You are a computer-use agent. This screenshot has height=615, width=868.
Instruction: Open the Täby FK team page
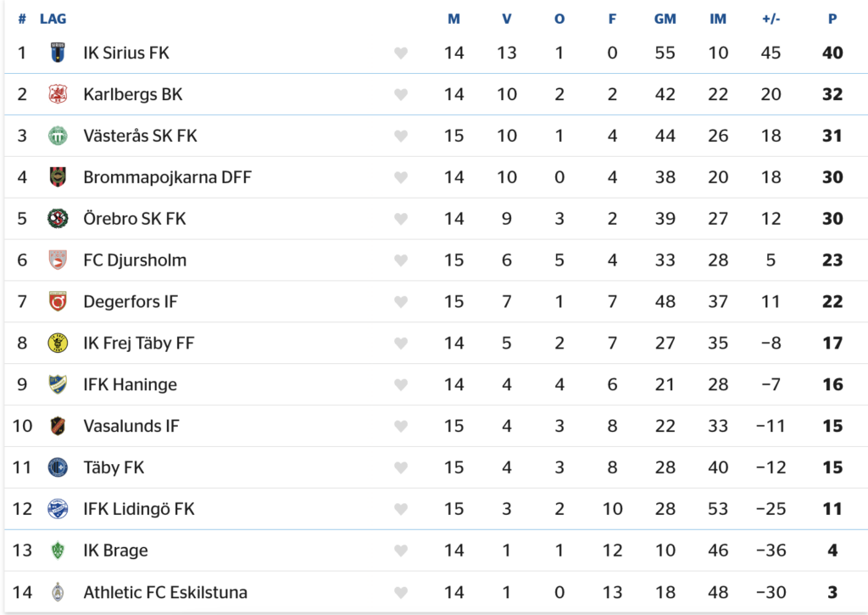click(x=114, y=467)
